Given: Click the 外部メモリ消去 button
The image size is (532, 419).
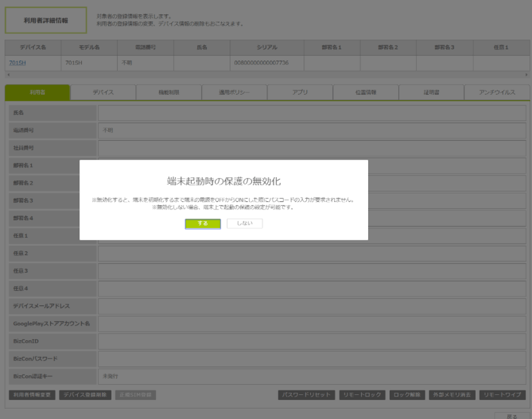Looking at the screenshot, I should pyautogui.click(x=452, y=395).
